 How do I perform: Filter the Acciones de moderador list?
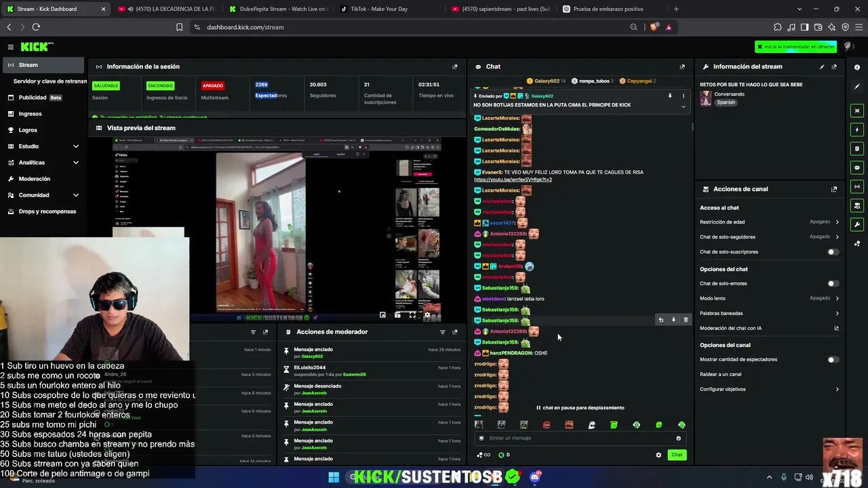point(442,332)
